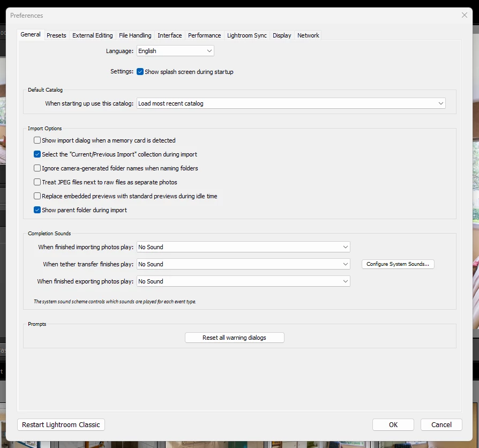Enable Replace embedded previews during idle time
479x448 pixels.
pos(38,196)
